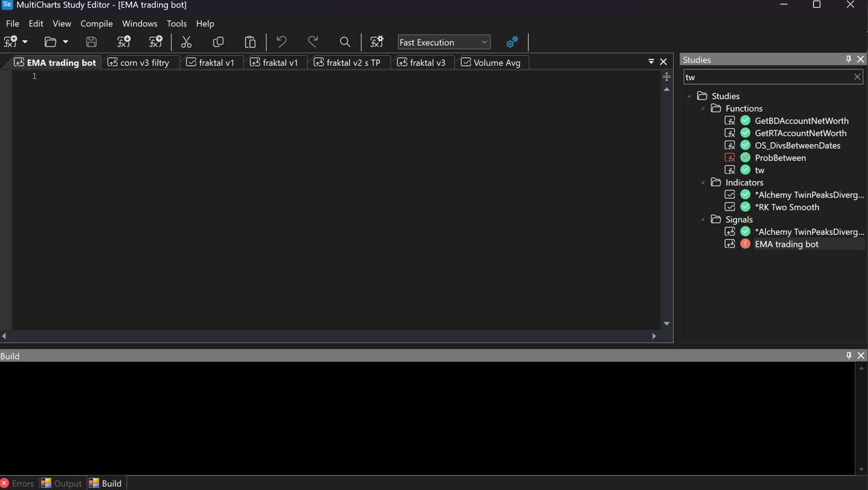The image size is (868, 490).
Task: Open the New Study dropdown arrow
Action: (x=25, y=42)
